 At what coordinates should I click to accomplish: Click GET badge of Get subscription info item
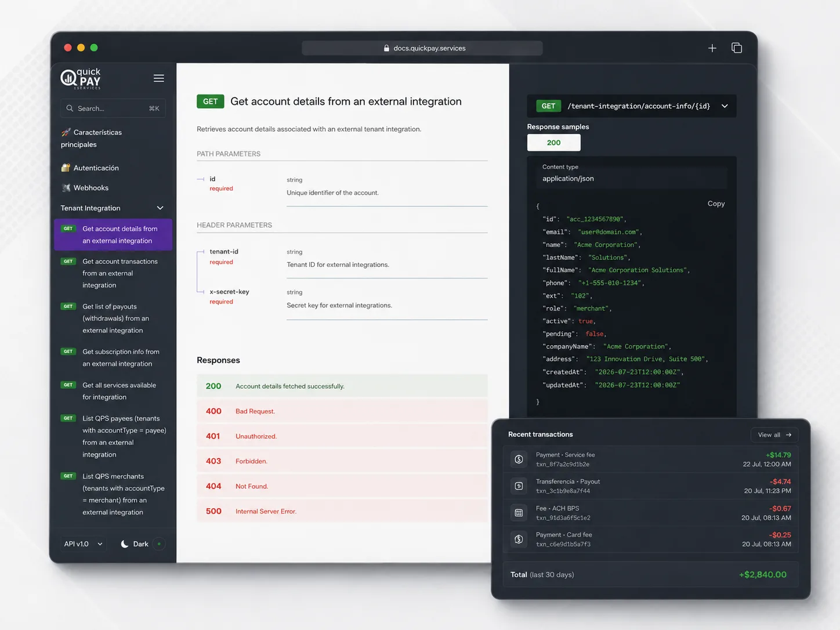[68, 352]
